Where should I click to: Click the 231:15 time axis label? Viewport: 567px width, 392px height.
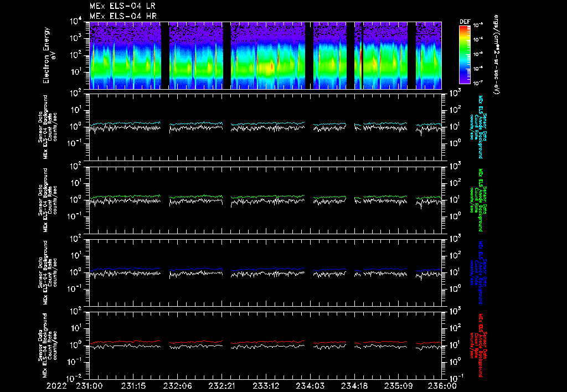pos(133,386)
